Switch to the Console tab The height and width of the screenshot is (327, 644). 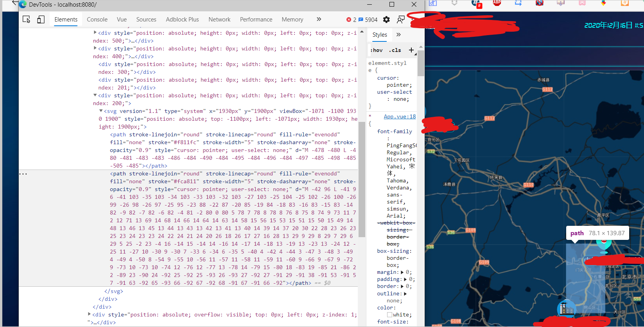(97, 20)
